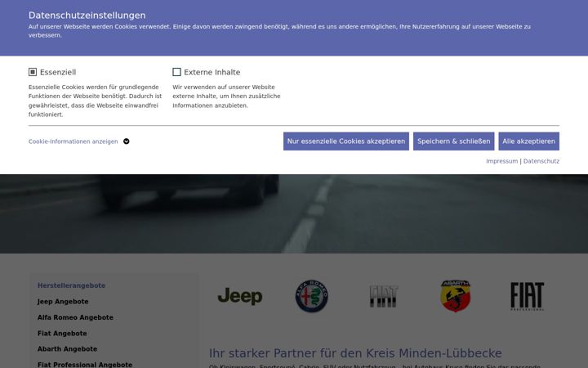Open Fiat Professional Angebote in the sidebar

coord(85,364)
